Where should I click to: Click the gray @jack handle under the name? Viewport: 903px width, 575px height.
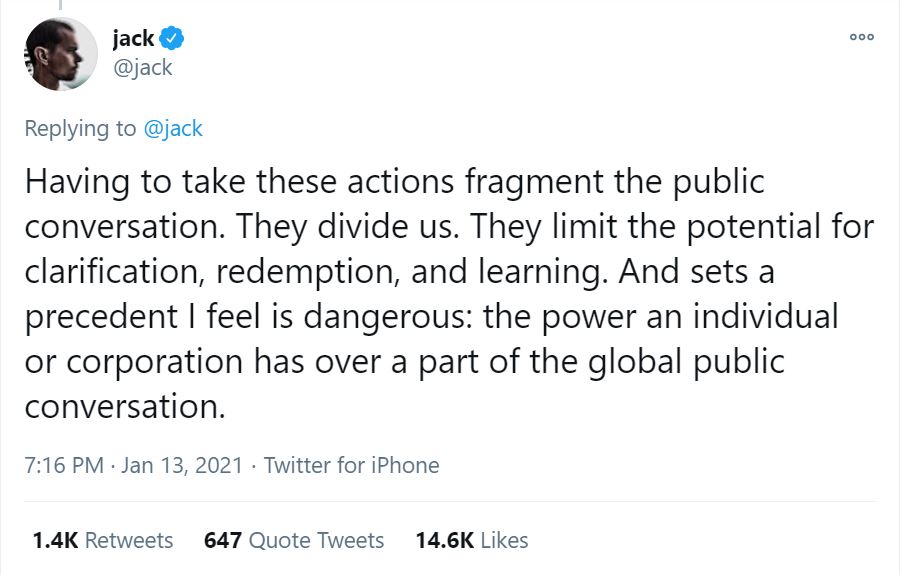click(143, 68)
